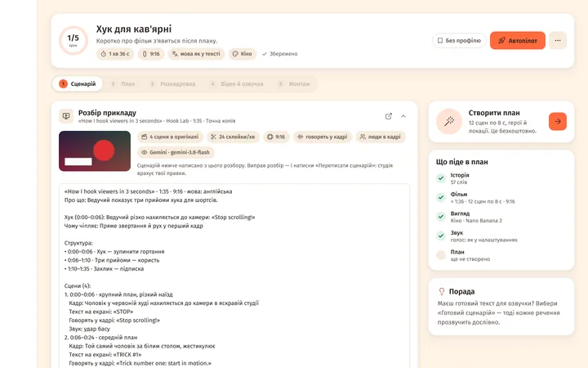Screen dimensions: 588x368
Task: Open the Відео й озвучка step tab
Action: tap(237, 83)
